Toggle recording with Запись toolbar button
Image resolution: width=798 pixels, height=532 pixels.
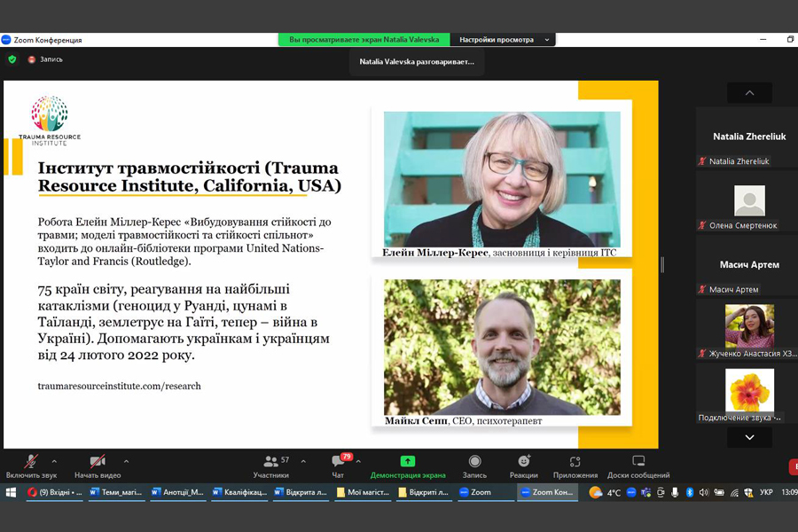pos(474,466)
